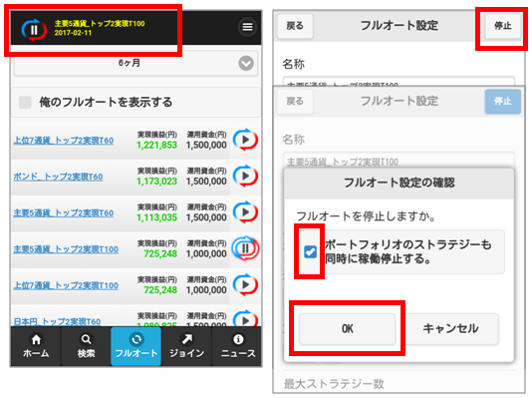
Task: Go to 検索 tab
Action: pos(86,346)
